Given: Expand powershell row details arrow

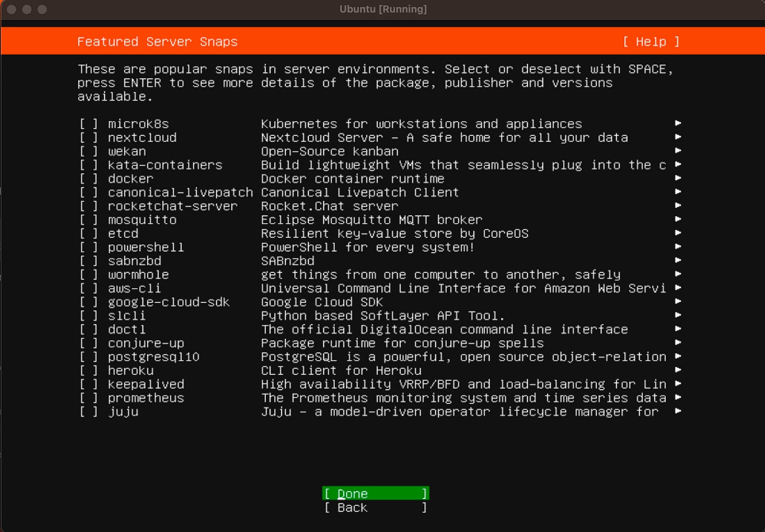Looking at the screenshot, I should 678,246.
